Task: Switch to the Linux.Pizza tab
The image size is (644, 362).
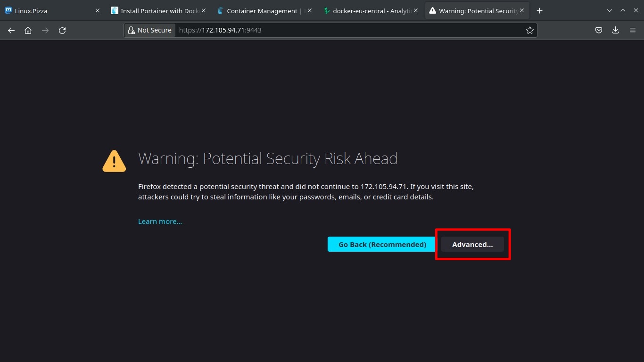Action: pos(53,10)
